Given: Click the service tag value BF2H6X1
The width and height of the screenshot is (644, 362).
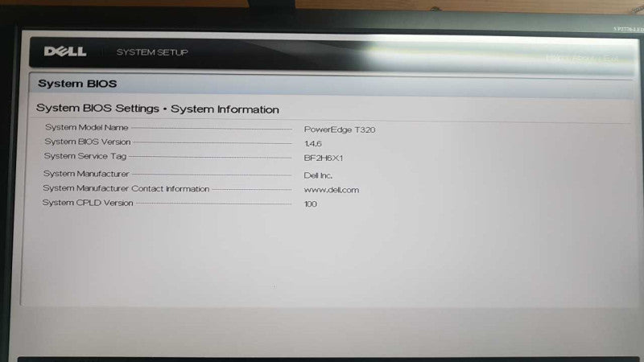Looking at the screenshot, I should pos(324,158).
